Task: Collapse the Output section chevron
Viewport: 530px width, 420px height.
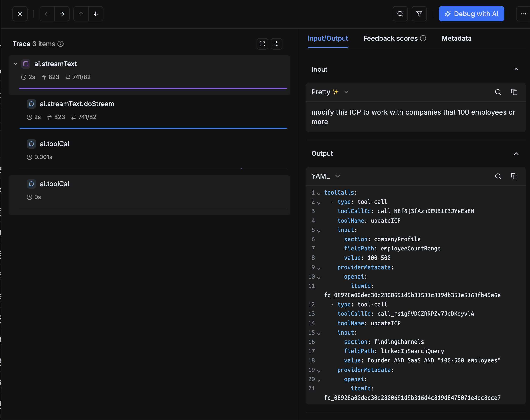Action: click(516, 154)
